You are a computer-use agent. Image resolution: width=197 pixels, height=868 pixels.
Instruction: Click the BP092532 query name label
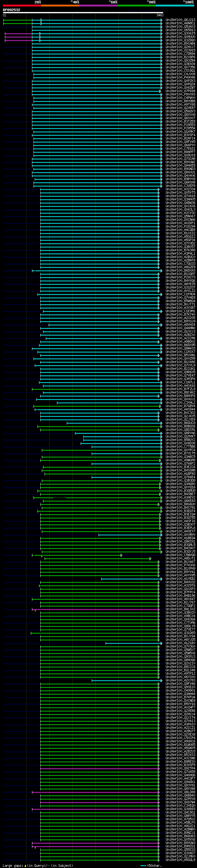(x=11, y=10)
